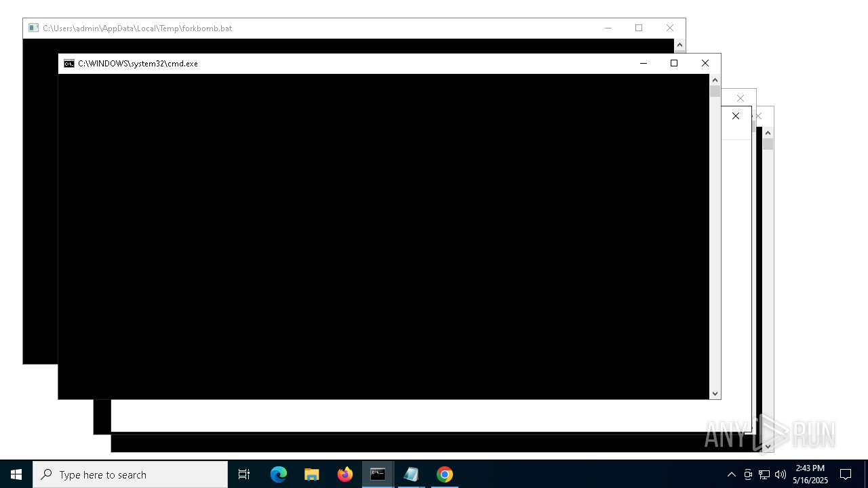
Task: Switch to the Command Prompt taskbar icon
Action: tap(378, 474)
